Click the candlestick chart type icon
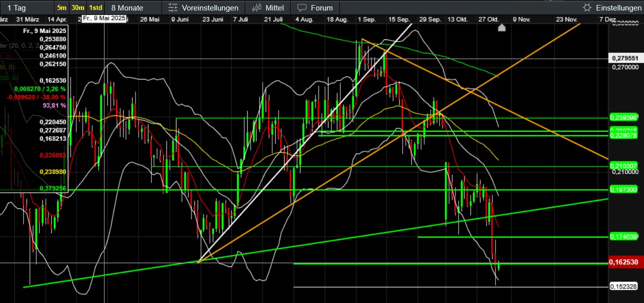The width and height of the screenshot is (644, 303). [257, 8]
